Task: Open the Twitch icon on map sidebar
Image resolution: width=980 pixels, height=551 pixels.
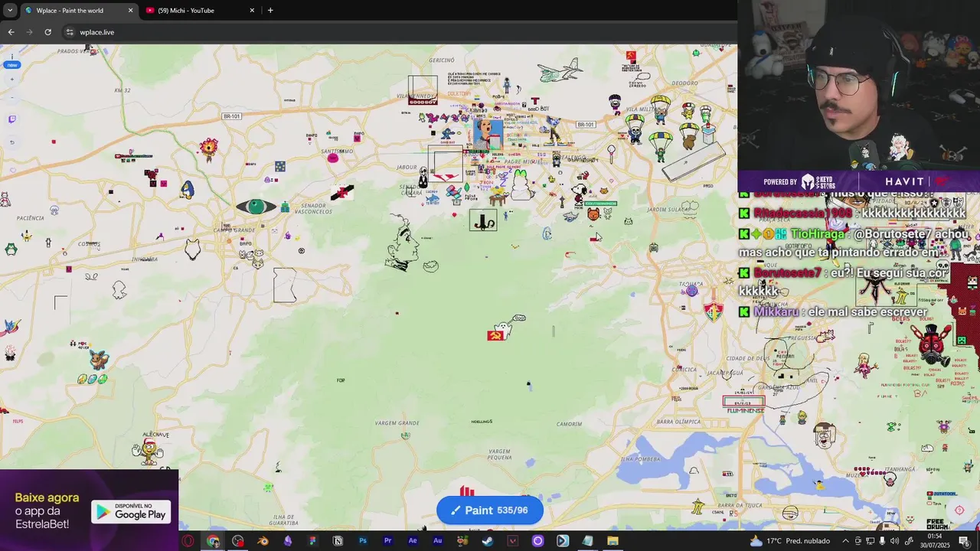Action: click(x=11, y=119)
